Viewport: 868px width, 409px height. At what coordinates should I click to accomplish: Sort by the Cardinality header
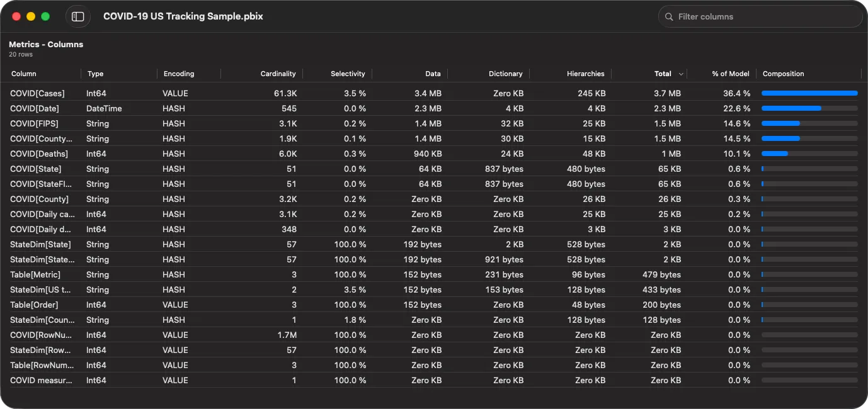click(x=278, y=74)
